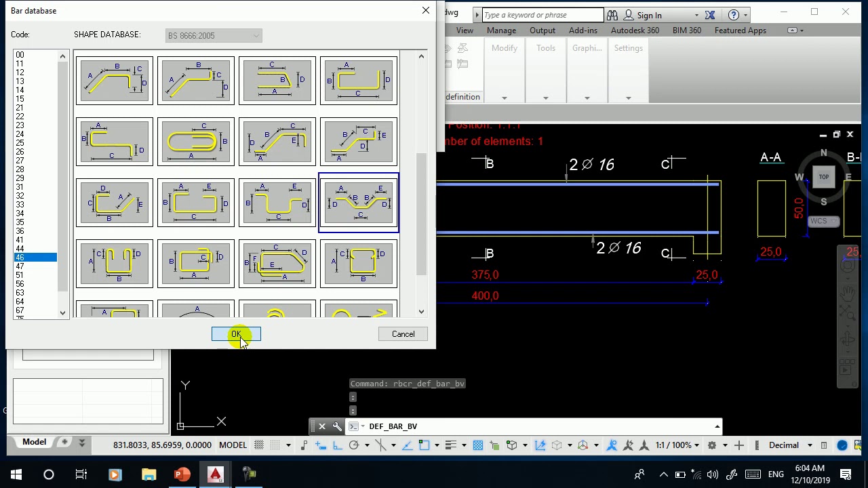
Task: Switch to the Output ribbon tab
Action: point(542,30)
